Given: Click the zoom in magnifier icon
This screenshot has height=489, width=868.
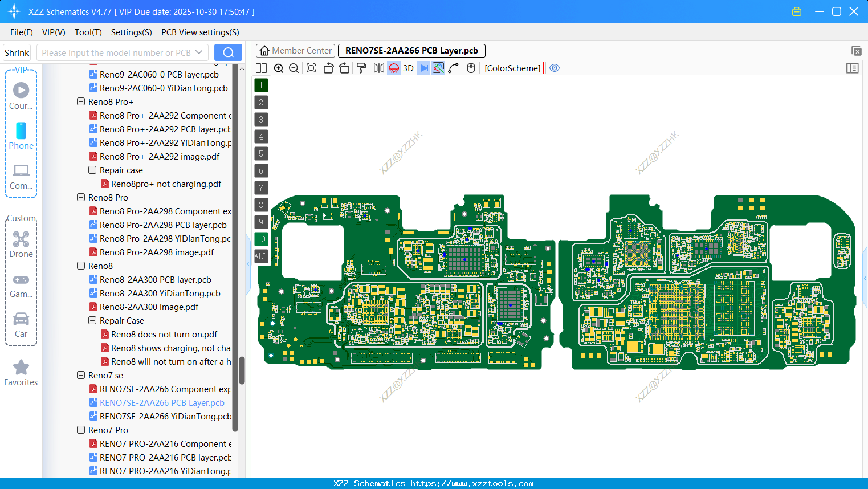Looking at the screenshot, I should coord(279,68).
